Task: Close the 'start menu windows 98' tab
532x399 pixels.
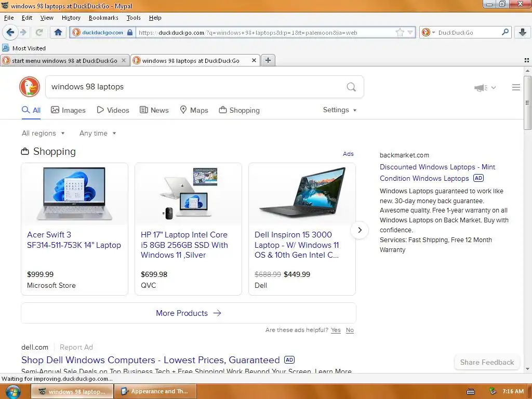Action: click(x=124, y=60)
